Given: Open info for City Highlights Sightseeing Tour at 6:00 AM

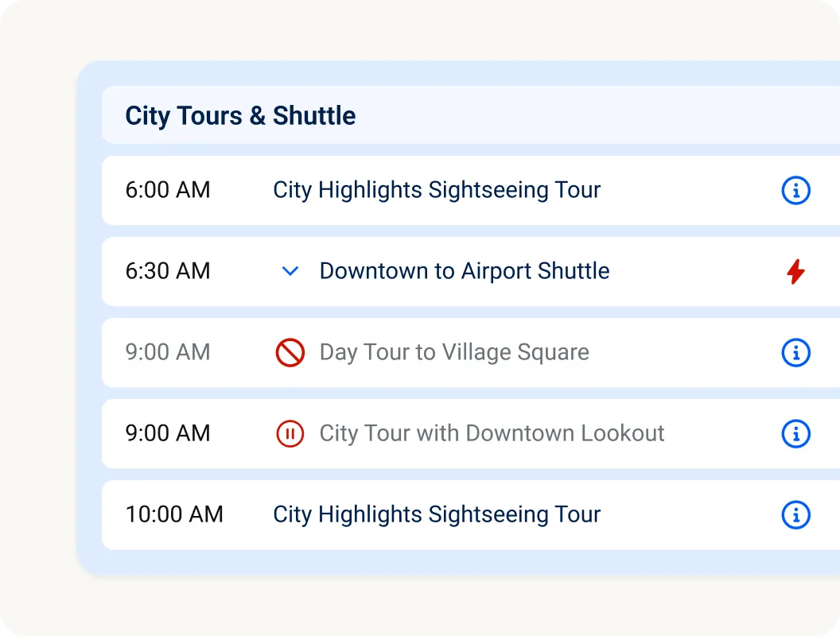Looking at the screenshot, I should [x=795, y=190].
